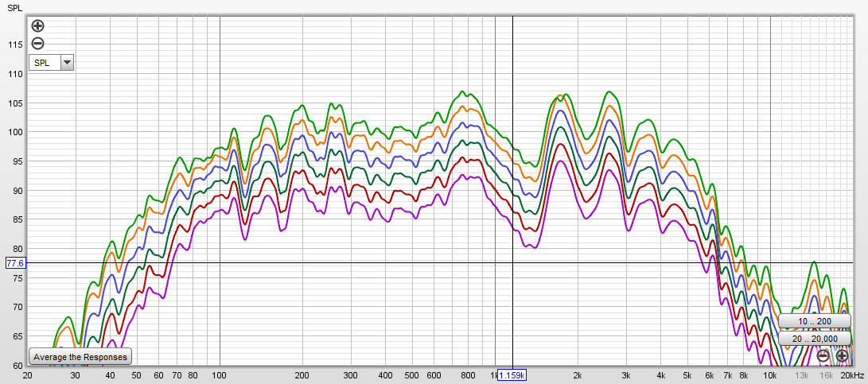Click the Average the Responses button
Screen dimensions: 868x384
tap(80, 357)
